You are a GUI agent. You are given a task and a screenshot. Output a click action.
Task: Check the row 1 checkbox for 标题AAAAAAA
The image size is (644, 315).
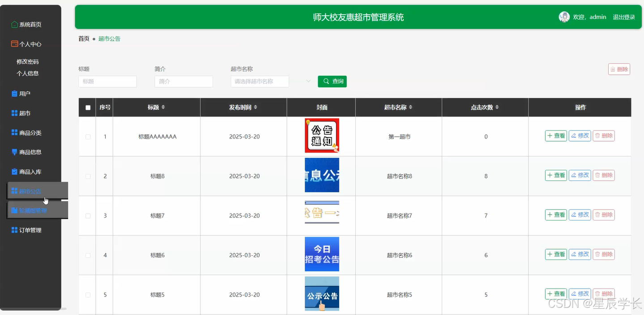tap(88, 137)
